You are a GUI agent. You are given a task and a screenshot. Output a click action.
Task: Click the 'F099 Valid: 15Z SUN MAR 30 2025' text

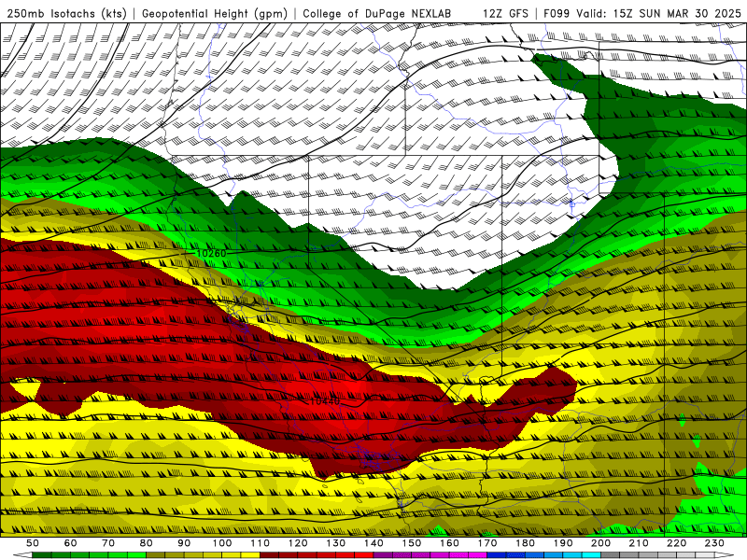coord(642,13)
